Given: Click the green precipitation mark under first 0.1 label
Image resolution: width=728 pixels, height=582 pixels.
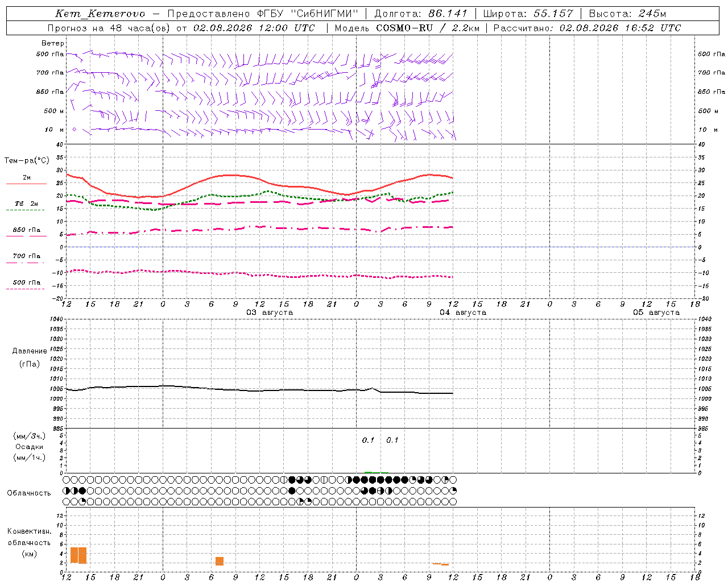Looking at the screenshot, I should coord(368,472).
